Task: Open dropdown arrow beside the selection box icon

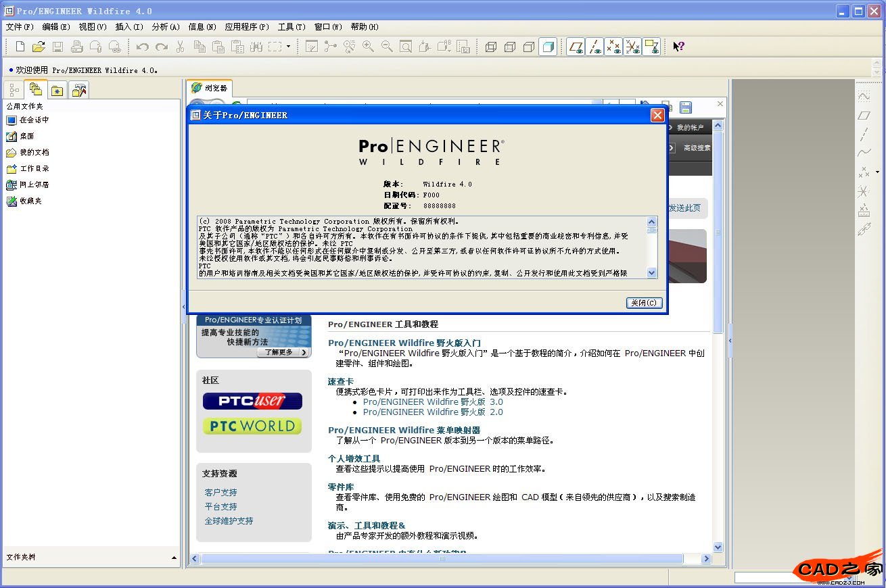Action: 288,47
